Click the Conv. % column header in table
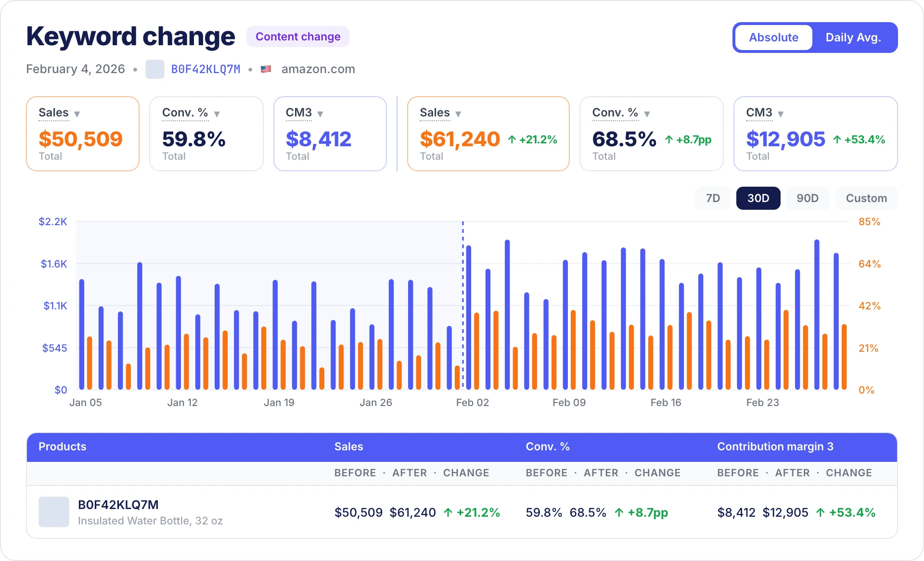Image resolution: width=924 pixels, height=561 pixels. tap(548, 446)
